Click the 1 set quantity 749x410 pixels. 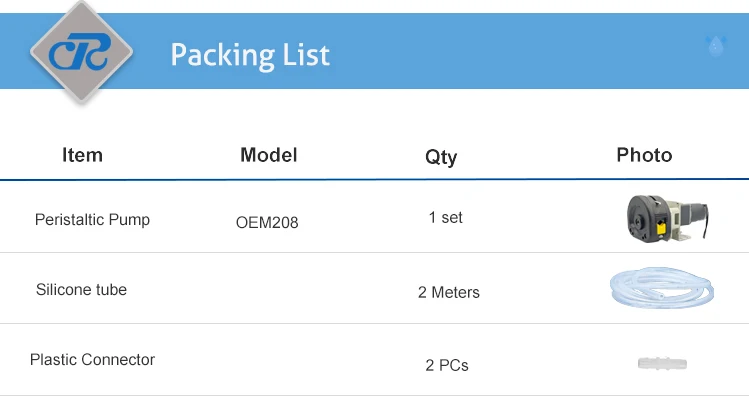coord(445,217)
